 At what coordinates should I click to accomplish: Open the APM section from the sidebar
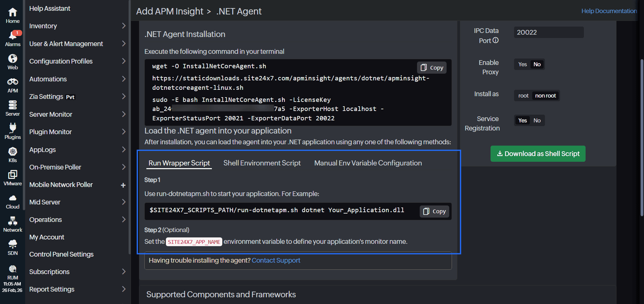click(12, 84)
